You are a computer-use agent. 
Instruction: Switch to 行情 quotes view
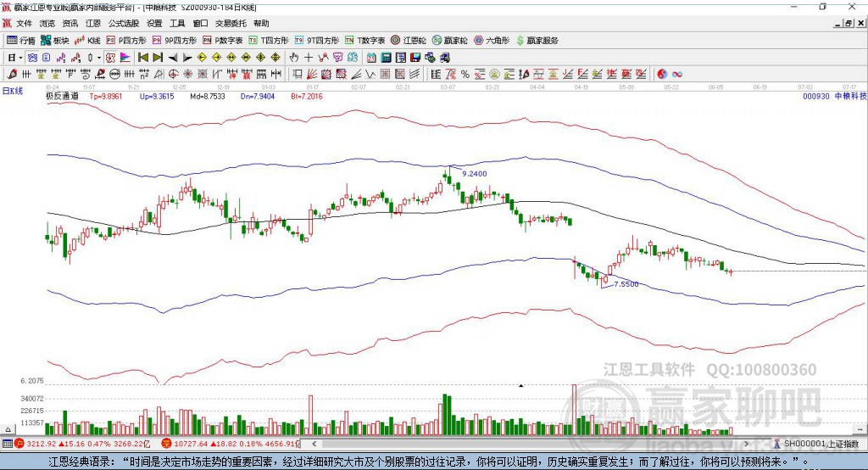point(20,41)
